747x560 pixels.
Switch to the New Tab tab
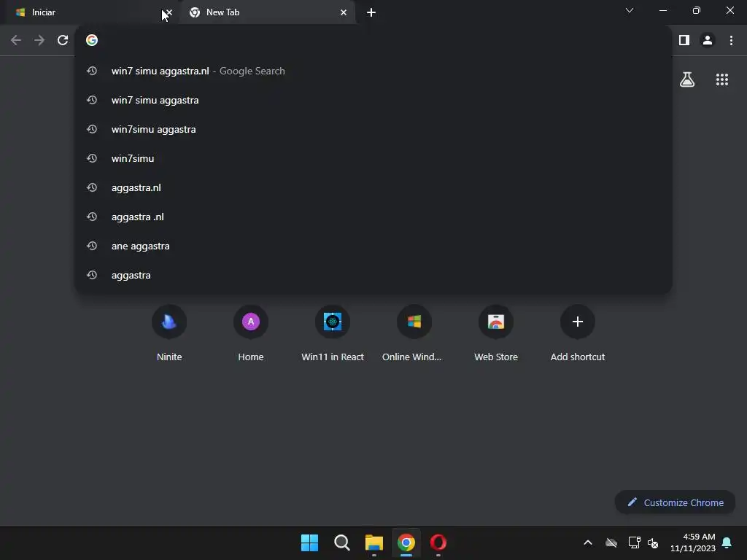tap(267, 12)
